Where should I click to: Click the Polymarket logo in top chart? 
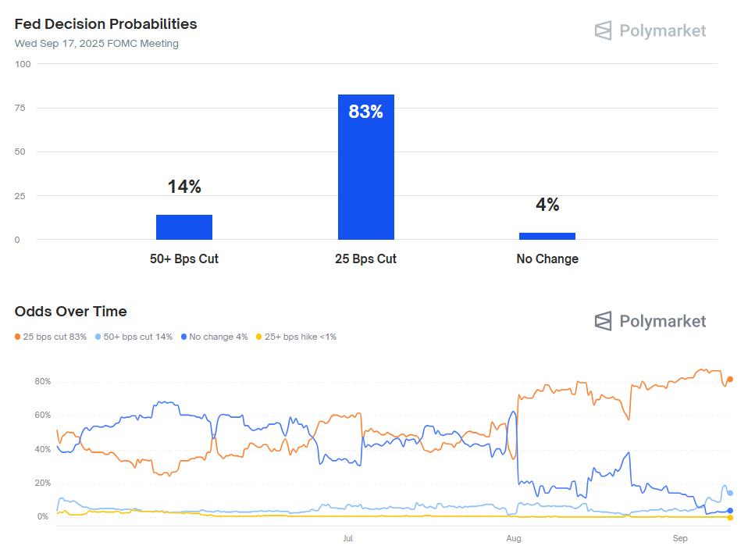pyautogui.click(x=650, y=30)
